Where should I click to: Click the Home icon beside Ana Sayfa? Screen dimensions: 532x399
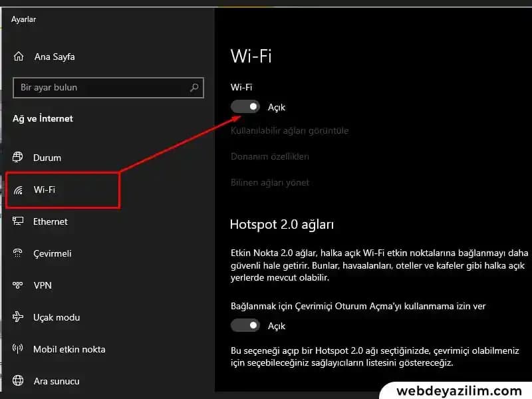(x=19, y=57)
